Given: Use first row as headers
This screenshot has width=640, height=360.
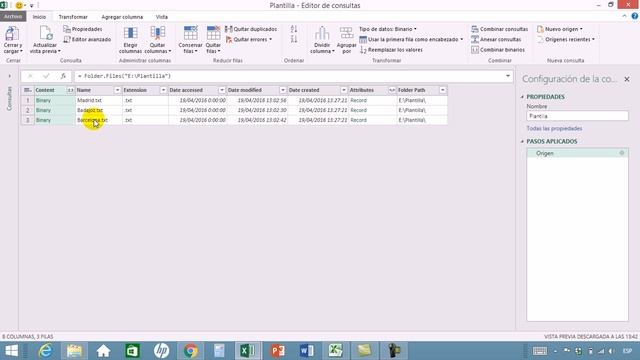Looking at the screenshot, I should (411, 40).
